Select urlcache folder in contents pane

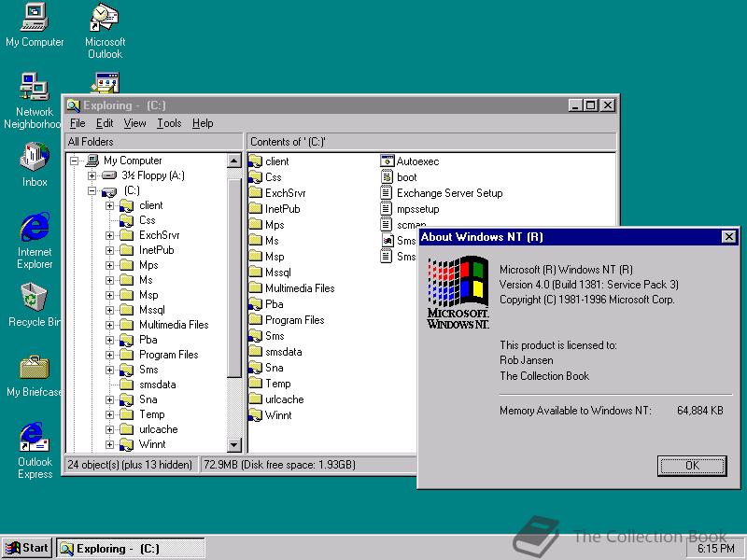pos(276,399)
